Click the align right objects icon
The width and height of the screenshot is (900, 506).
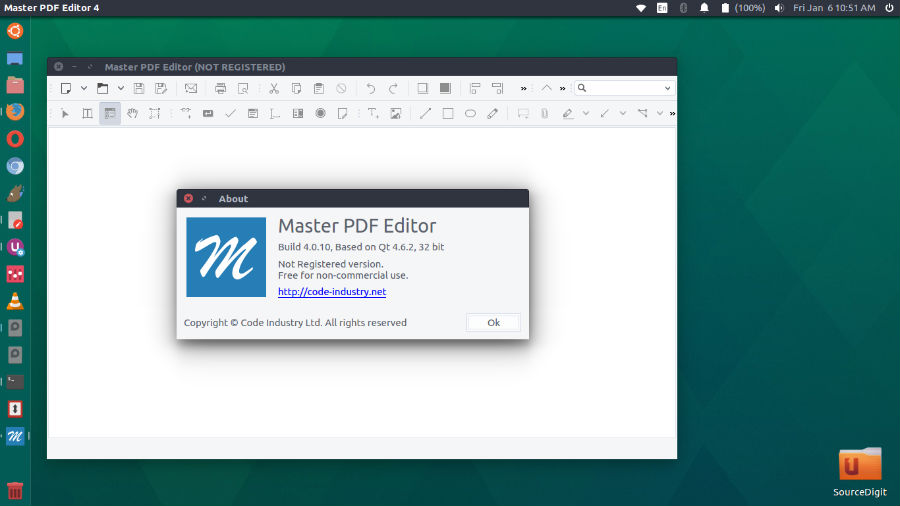498,88
